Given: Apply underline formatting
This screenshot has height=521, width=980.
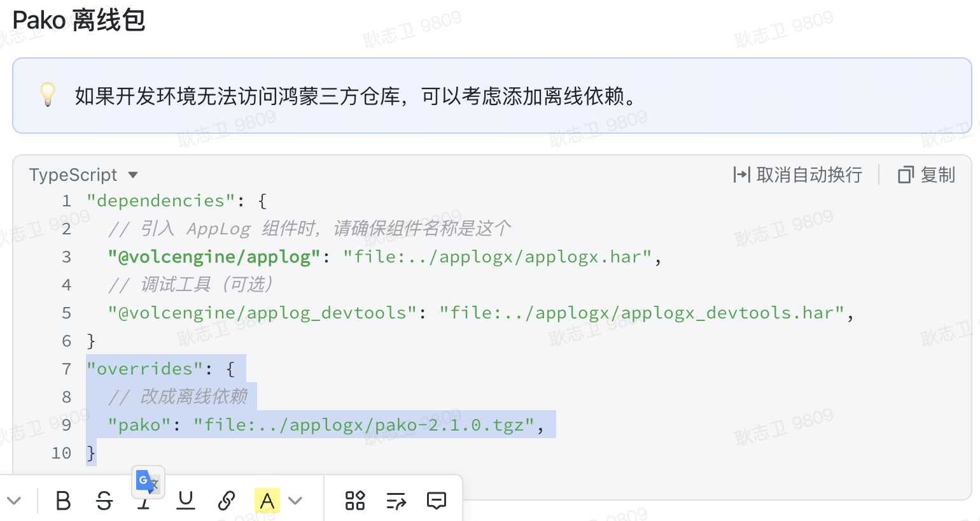Looking at the screenshot, I should [x=186, y=501].
